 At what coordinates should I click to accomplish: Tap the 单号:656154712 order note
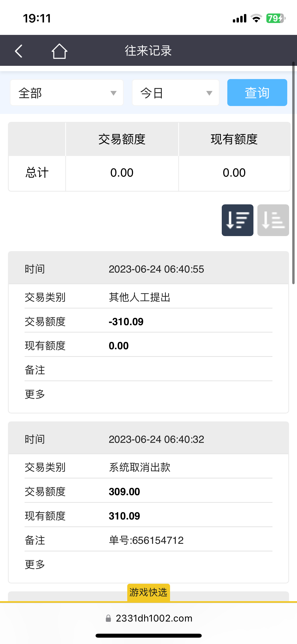146,540
